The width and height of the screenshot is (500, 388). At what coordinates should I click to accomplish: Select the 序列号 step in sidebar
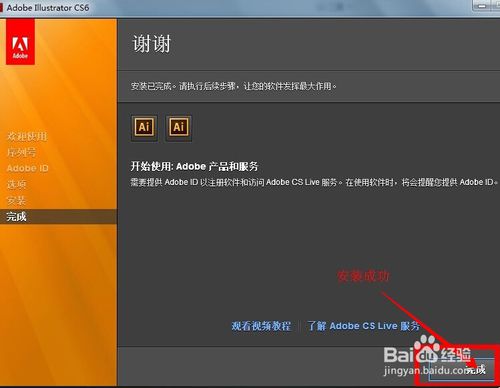(22, 152)
